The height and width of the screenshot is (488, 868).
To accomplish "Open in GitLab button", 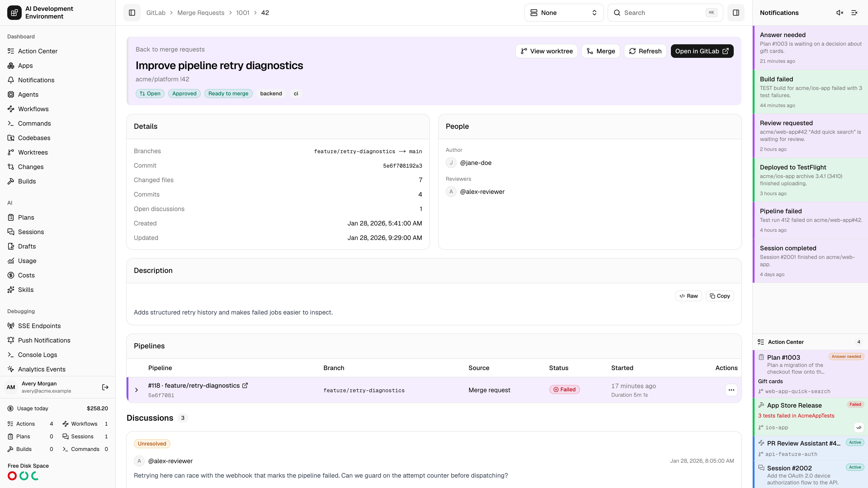I will (702, 51).
